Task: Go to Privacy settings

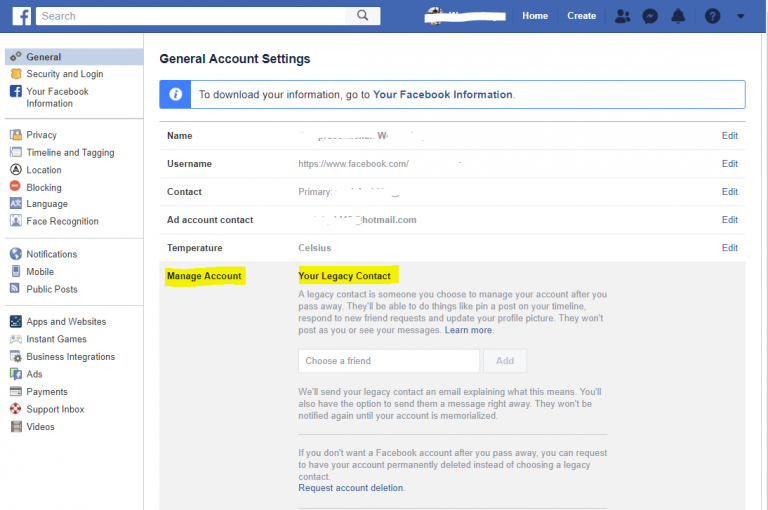Action: (42, 135)
